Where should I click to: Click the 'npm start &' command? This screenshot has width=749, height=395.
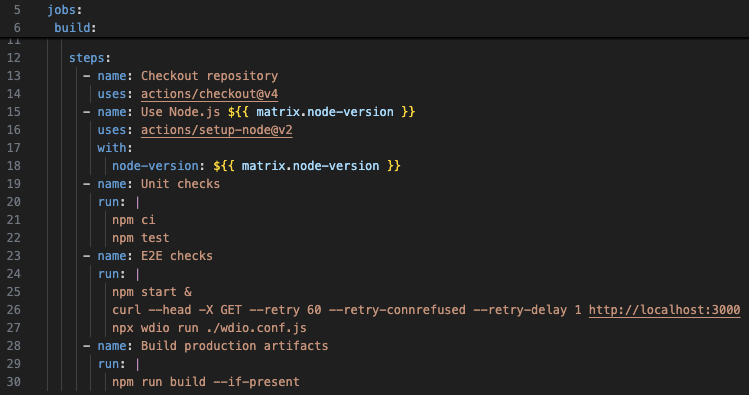152,292
